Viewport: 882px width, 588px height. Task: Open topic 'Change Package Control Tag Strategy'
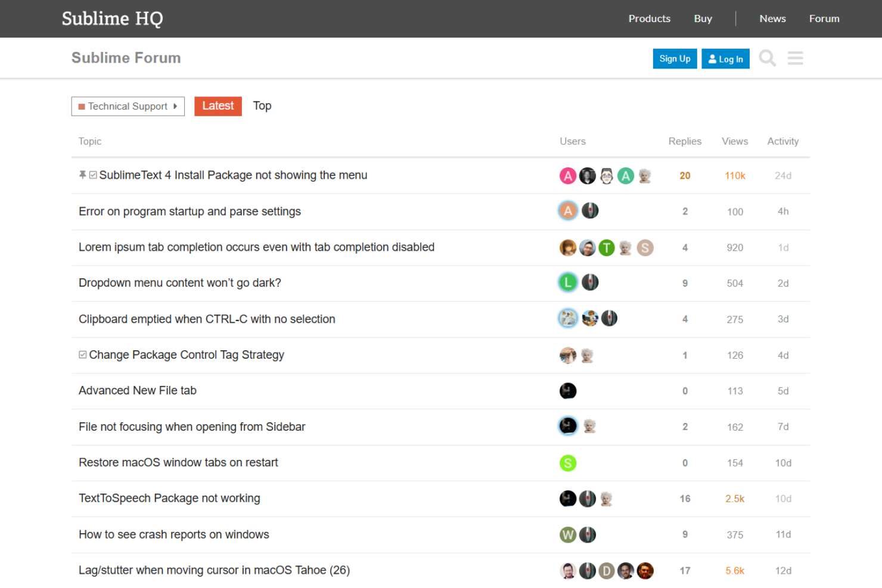click(x=187, y=355)
